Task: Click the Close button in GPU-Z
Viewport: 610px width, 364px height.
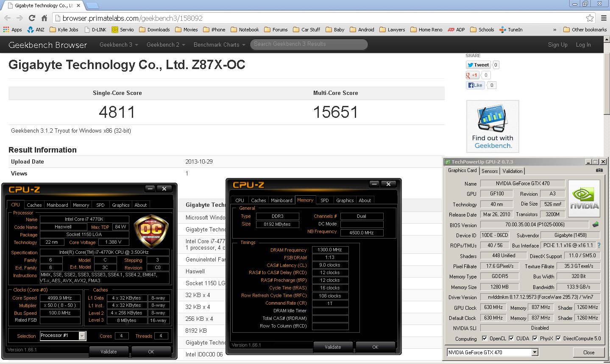Action: tap(589, 353)
